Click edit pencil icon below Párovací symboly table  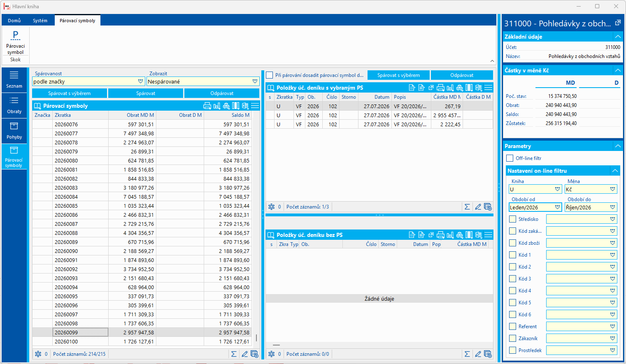click(x=244, y=354)
